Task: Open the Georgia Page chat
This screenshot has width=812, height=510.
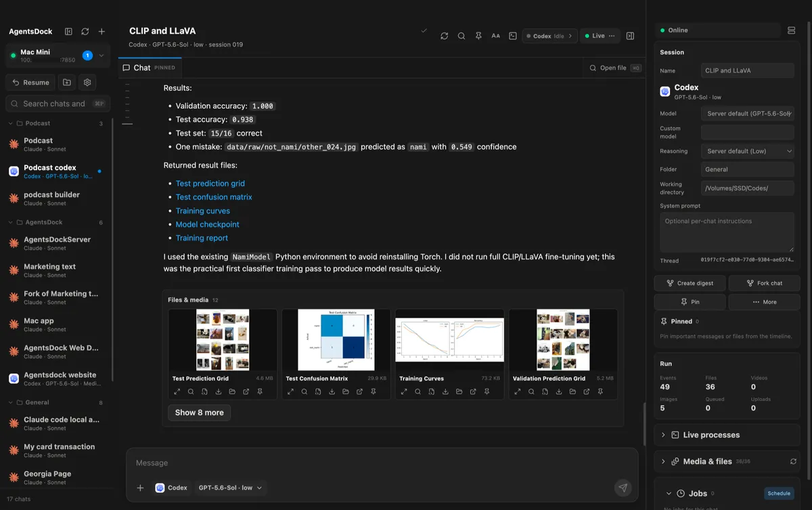Action: [57, 477]
